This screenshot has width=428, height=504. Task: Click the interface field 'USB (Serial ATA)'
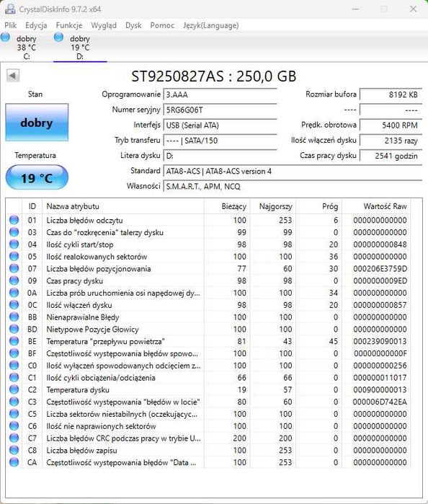click(220, 125)
